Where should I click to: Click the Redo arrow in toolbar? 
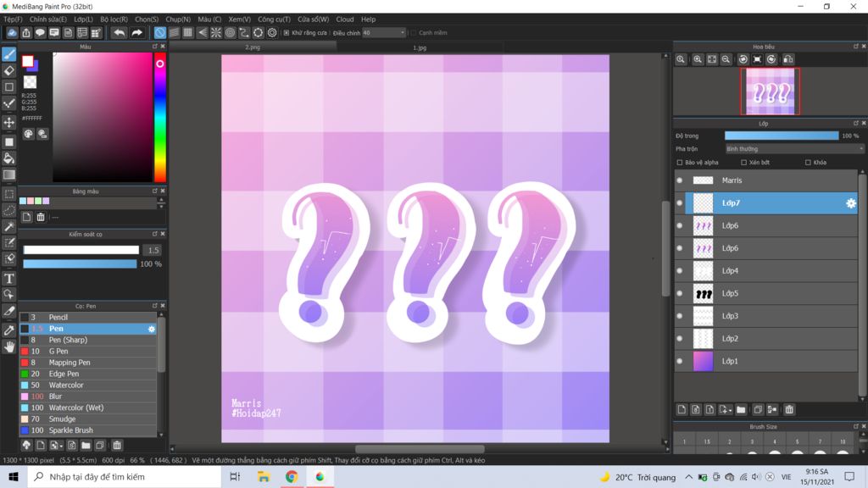point(136,33)
